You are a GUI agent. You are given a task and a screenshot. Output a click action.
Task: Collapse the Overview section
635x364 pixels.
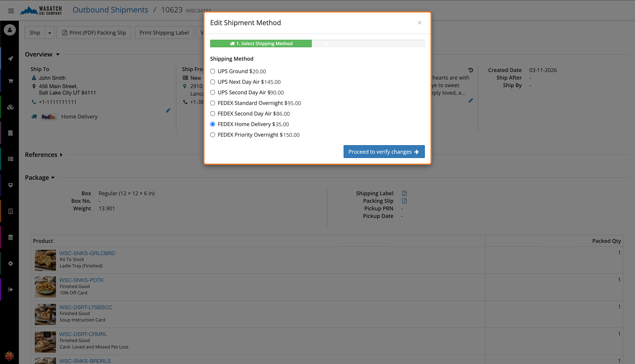point(42,54)
